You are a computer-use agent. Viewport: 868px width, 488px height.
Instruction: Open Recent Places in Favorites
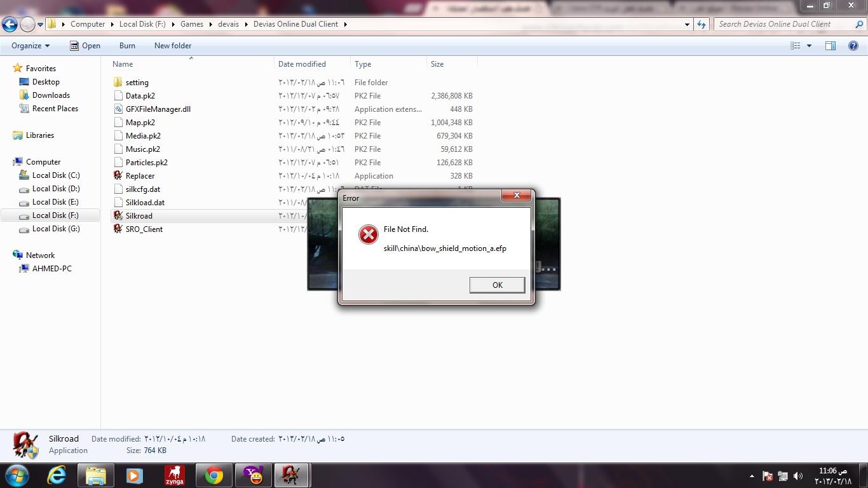pyautogui.click(x=55, y=109)
